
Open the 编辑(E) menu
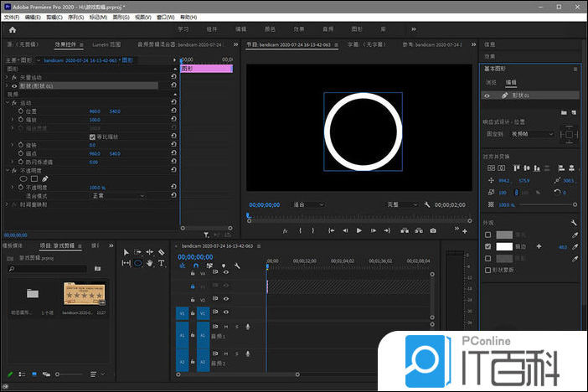33,16
